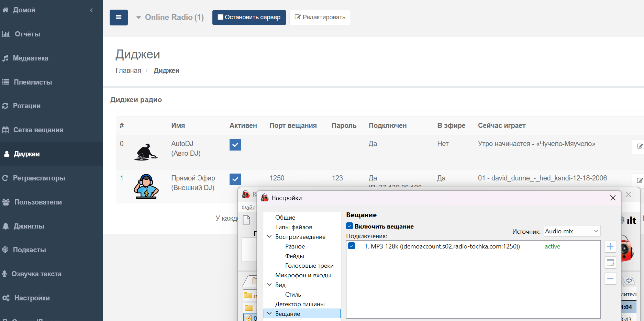
Task: Remove selected connection with minus icon
Action: [x=610, y=278]
